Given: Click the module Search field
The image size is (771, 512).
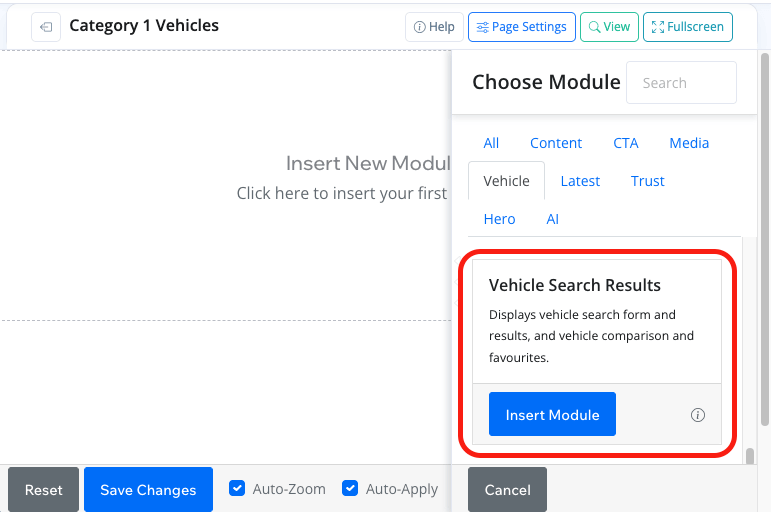Looking at the screenshot, I should tap(681, 83).
